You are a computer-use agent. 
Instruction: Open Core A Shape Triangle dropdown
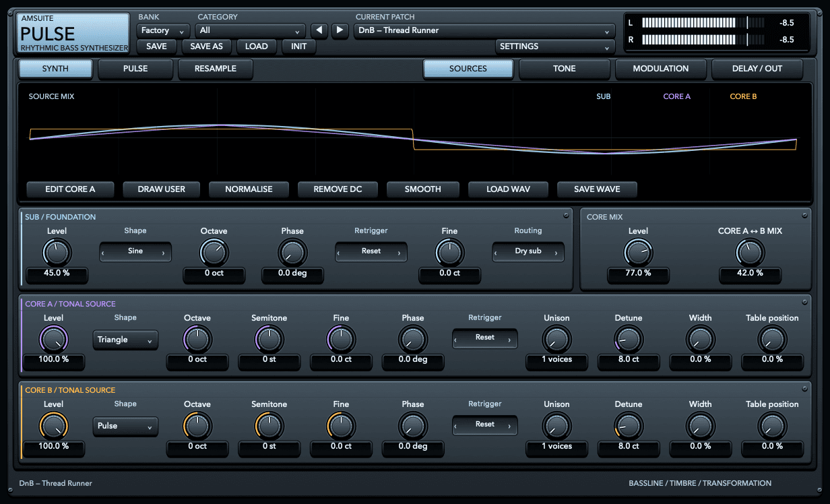pos(125,340)
